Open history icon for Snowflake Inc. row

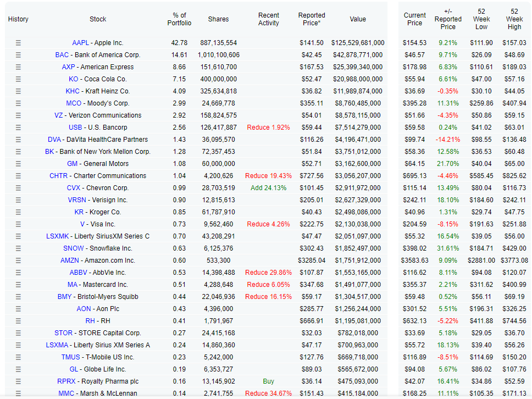click(x=18, y=248)
